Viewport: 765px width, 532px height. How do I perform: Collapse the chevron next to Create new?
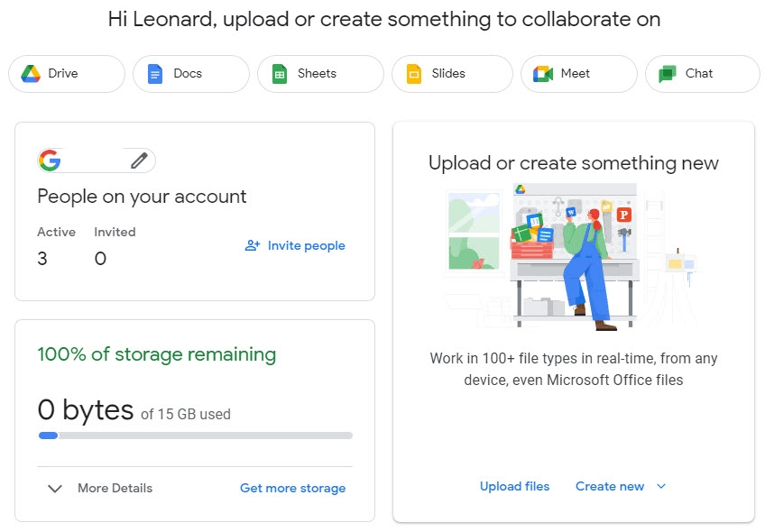[x=659, y=486]
